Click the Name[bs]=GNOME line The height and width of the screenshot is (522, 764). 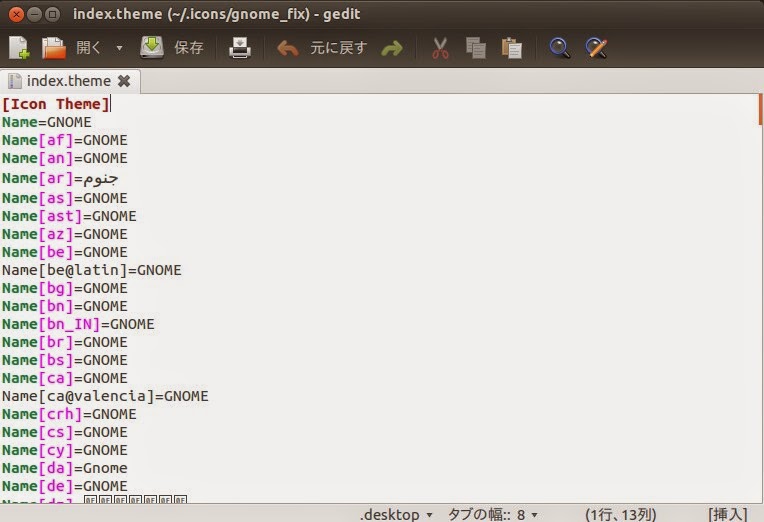65,360
